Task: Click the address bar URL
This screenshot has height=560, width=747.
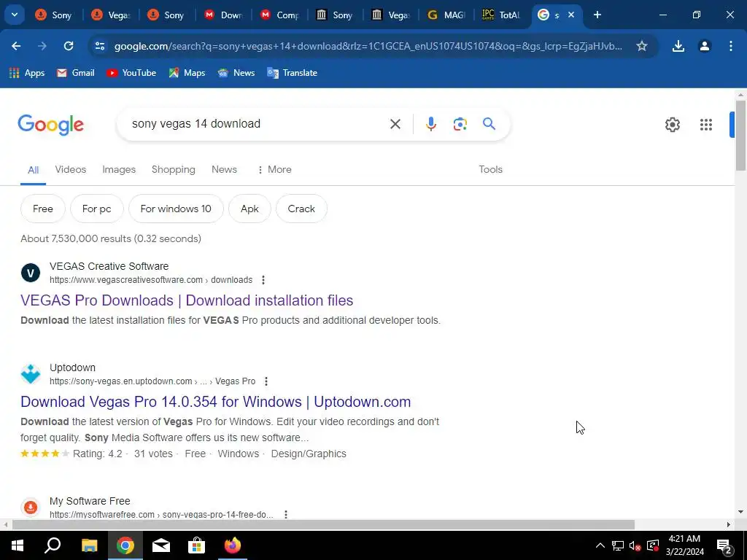Action: coord(368,46)
